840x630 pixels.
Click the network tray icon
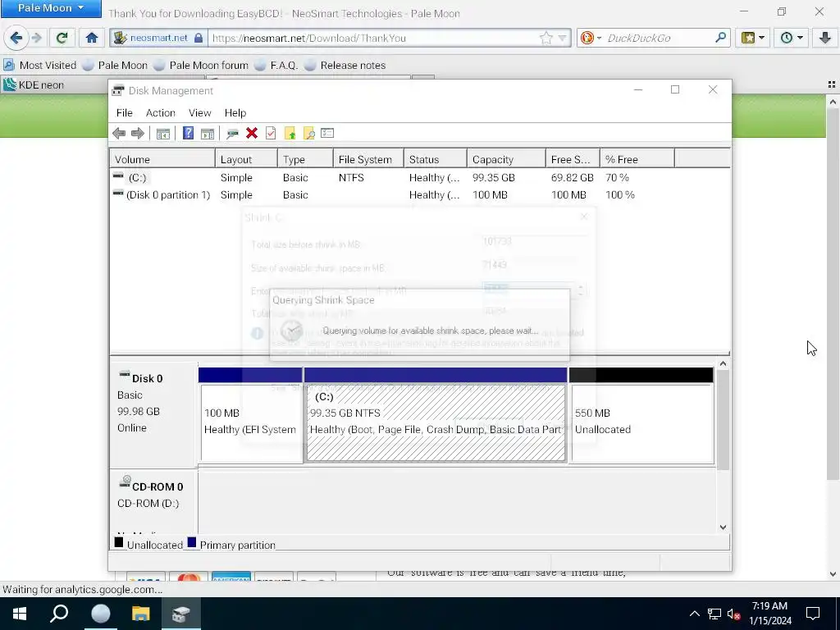[x=714, y=614]
